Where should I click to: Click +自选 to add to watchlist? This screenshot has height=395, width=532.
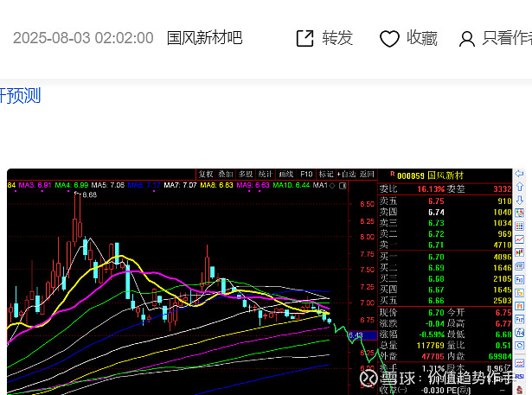click(346, 175)
